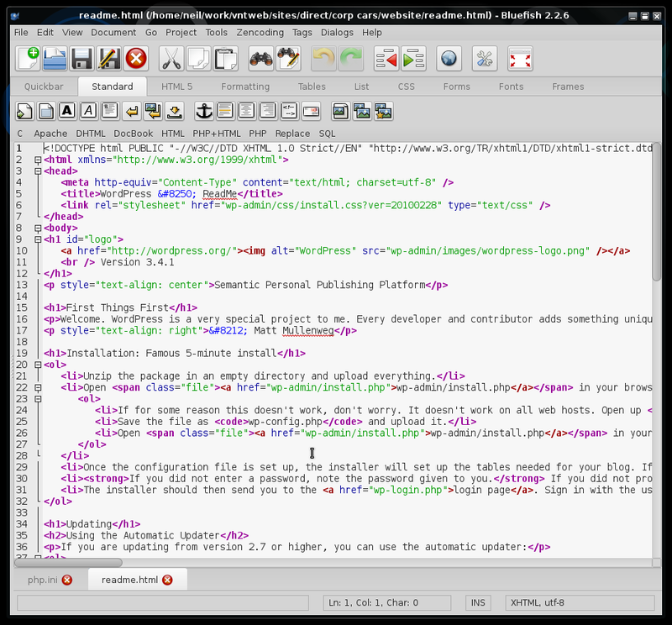Collapse the h1 logo block on line 9

tap(38, 239)
